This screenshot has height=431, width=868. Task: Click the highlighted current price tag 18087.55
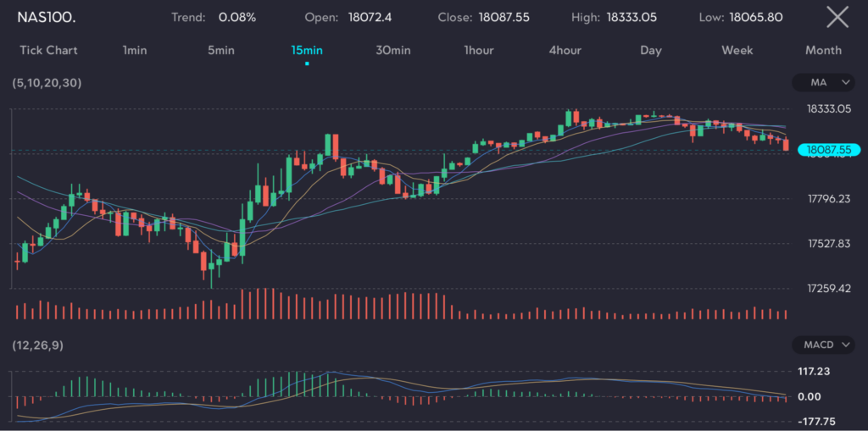click(828, 150)
